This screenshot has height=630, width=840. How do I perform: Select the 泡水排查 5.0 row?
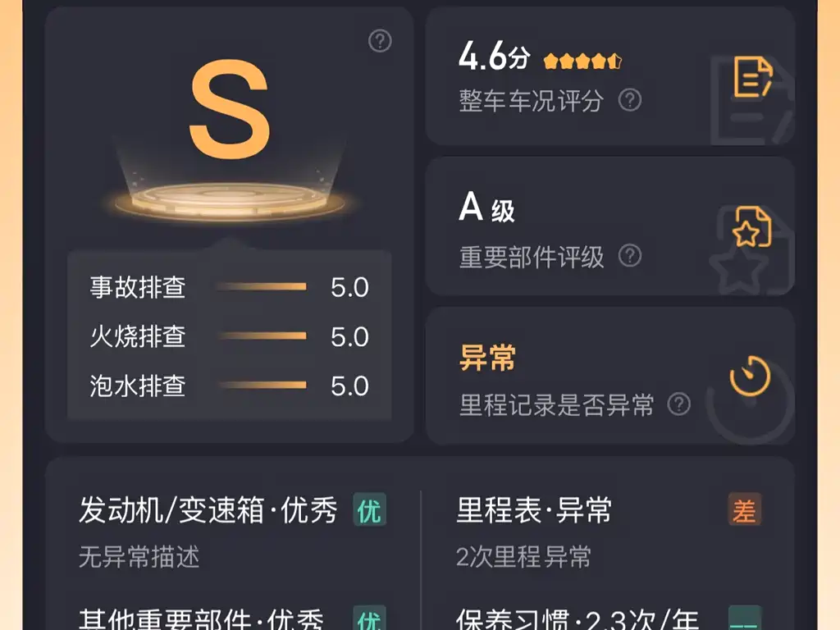230,386
